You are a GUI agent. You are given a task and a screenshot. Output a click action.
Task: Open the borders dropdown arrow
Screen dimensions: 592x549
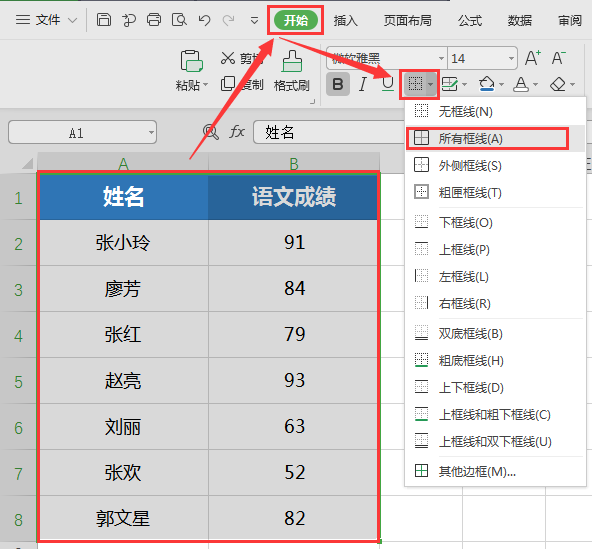(431, 84)
